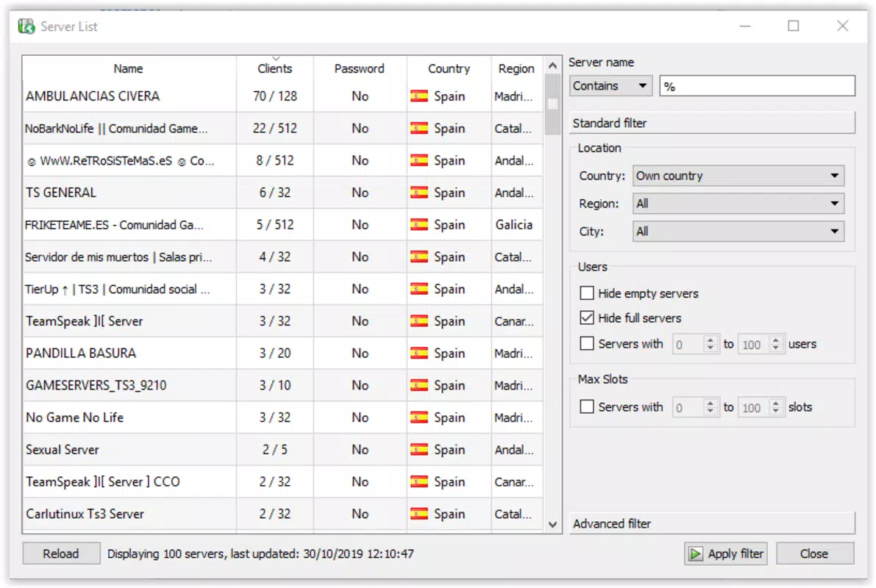
Task: Click the Spain flag in Carlutinux Ts3 Server row
Action: pyautogui.click(x=419, y=514)
